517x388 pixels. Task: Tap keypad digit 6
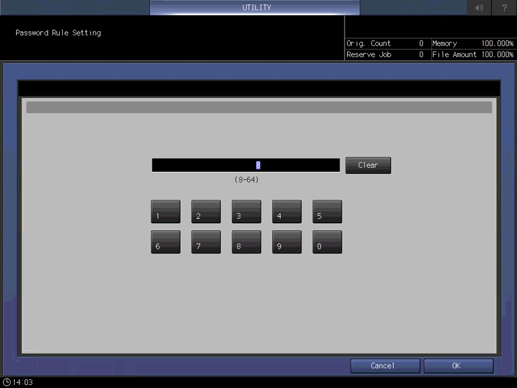[x=166, y=242]
